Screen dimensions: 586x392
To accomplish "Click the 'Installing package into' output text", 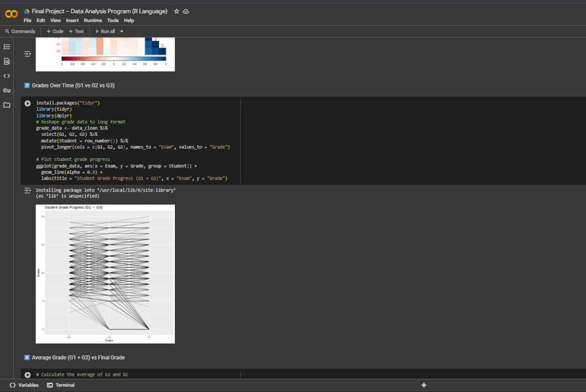I will (105, 190).
